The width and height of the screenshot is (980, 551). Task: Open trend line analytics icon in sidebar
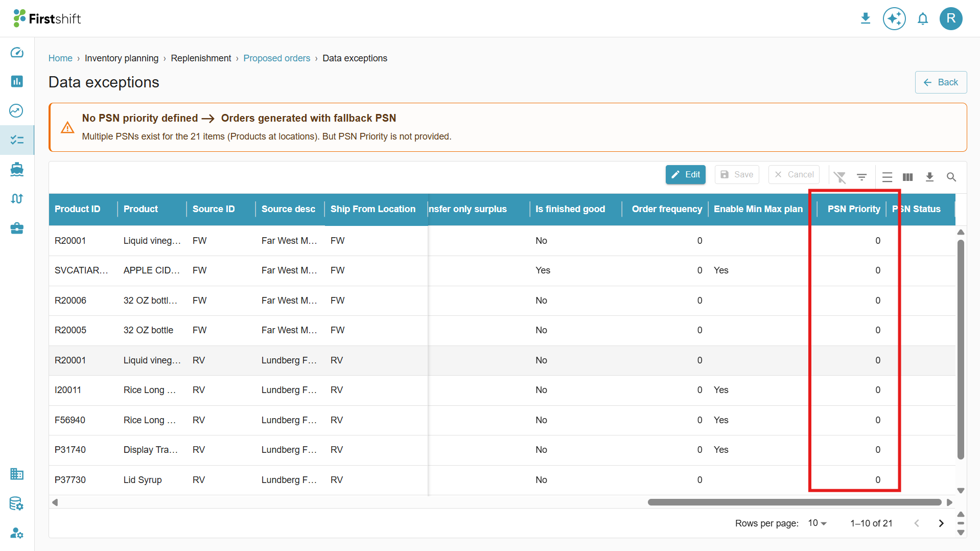coord(17,110)
